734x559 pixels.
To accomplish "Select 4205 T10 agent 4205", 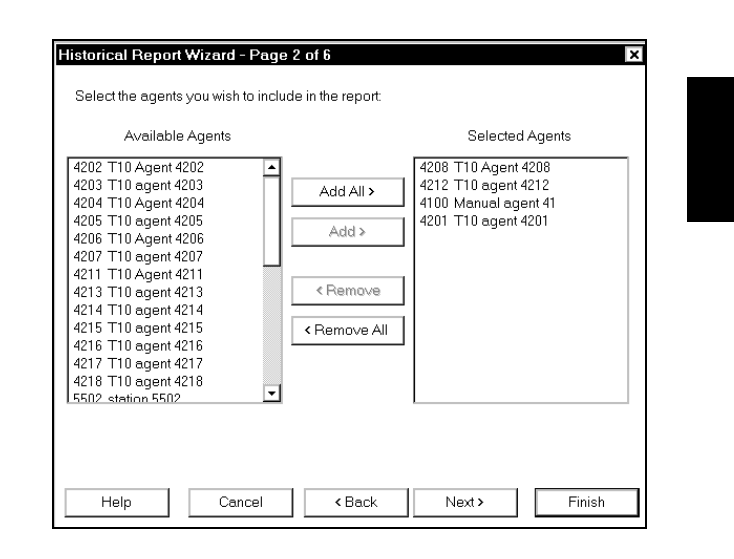I will [x=166, y=221].
